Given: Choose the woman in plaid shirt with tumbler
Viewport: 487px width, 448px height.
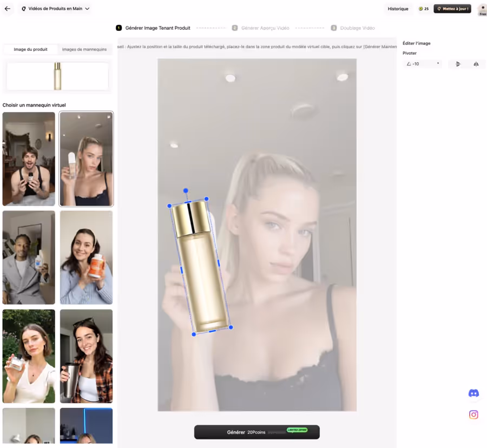Looking at the screenshot, I should pyautogui.click(x=87, y=356).
